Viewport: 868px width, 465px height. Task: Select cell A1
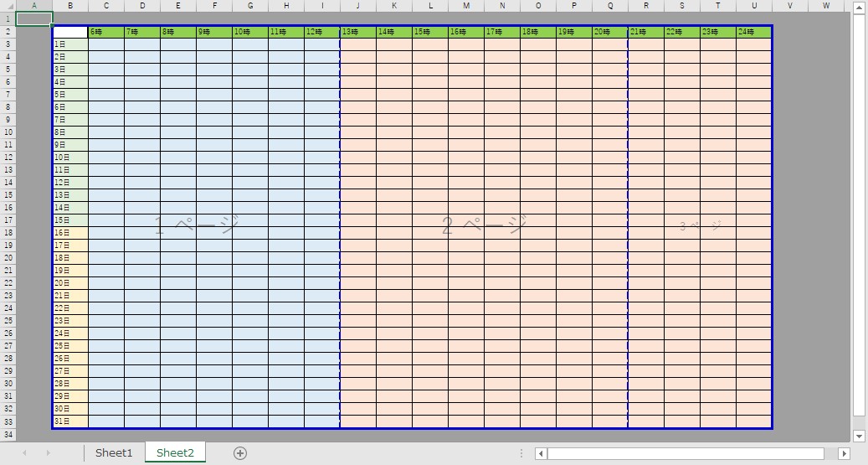tap(34, 18)
